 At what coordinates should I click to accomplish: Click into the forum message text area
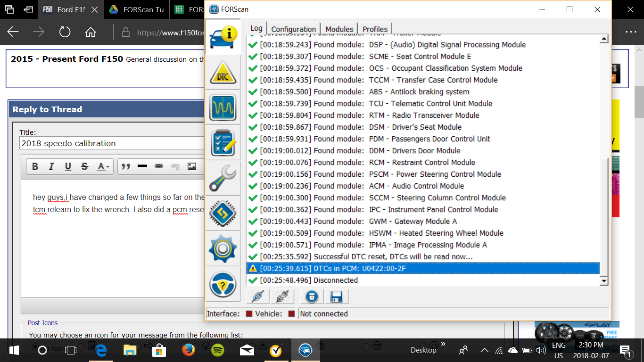113,238
